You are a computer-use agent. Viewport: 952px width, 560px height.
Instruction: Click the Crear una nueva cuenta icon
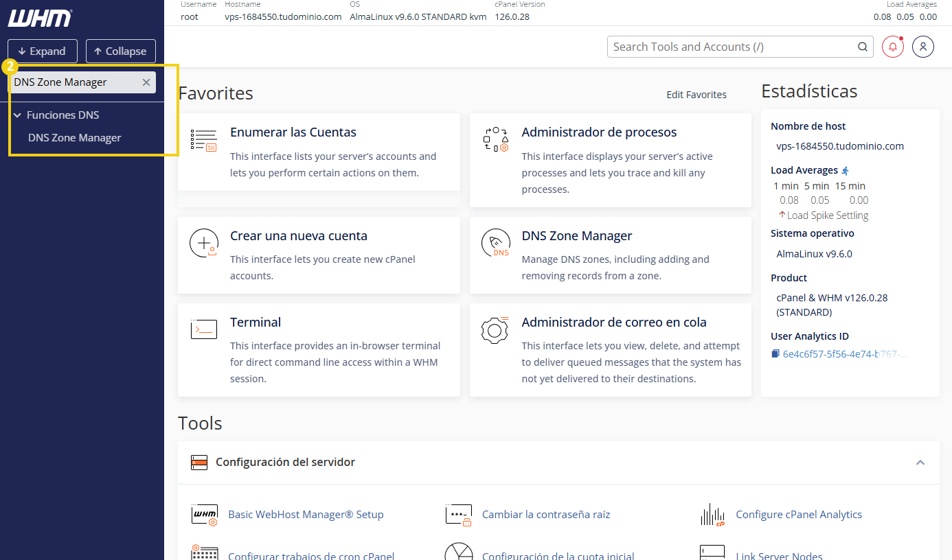coord(204,243)
